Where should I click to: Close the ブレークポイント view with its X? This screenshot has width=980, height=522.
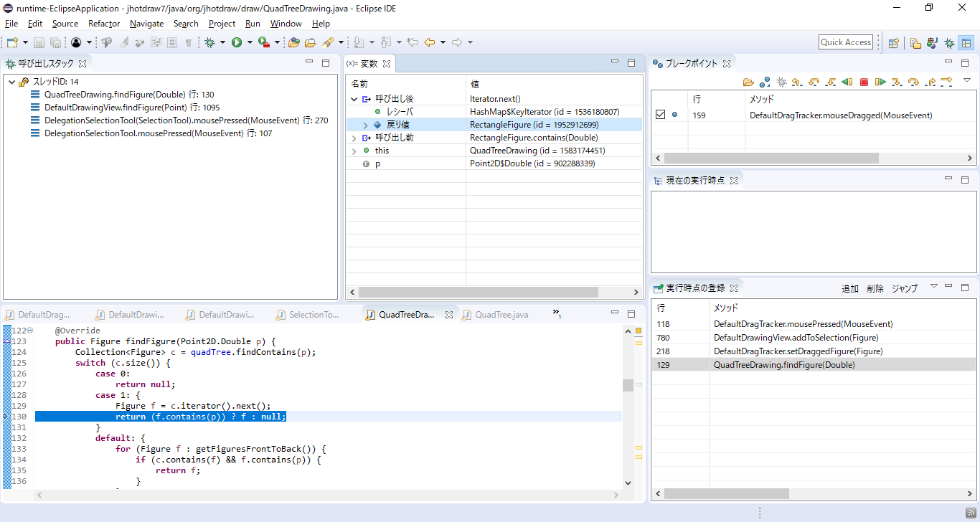click(726, 63)
